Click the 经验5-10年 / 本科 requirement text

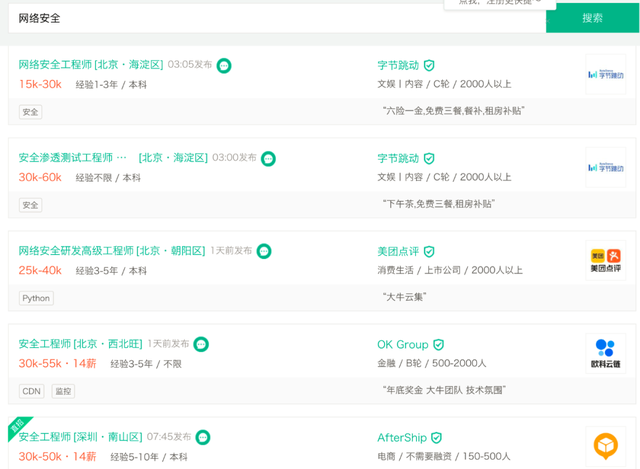(149, 457)
